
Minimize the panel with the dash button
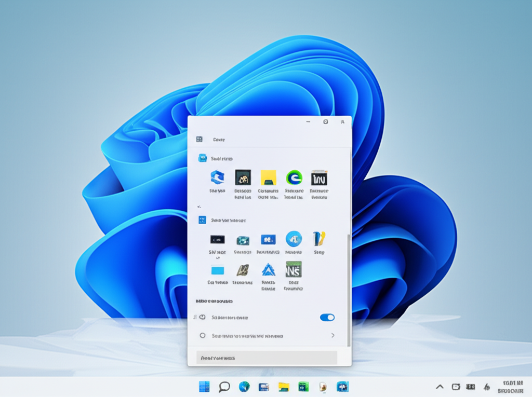tap(308, 122)
